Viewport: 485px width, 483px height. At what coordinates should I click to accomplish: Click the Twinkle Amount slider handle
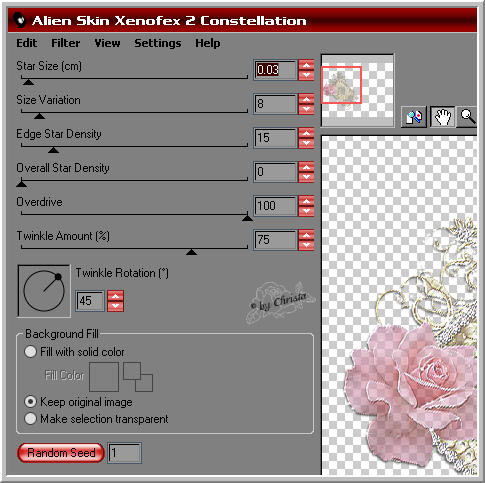[x=191, y=252]
